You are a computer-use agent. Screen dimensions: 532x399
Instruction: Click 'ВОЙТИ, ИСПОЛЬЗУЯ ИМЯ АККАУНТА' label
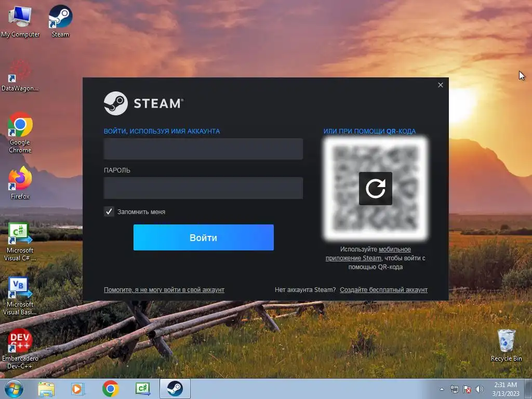pyautogui.click(x=162, y=131)
